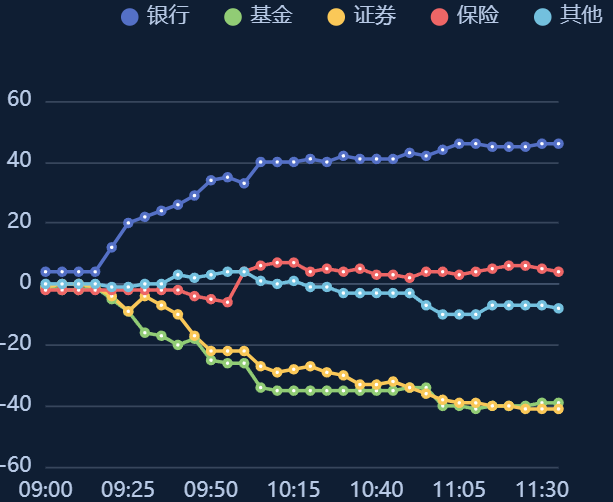Click the 11:30 time axis label
This screenshot has height=502, width=613.
(x=542, y=489)
